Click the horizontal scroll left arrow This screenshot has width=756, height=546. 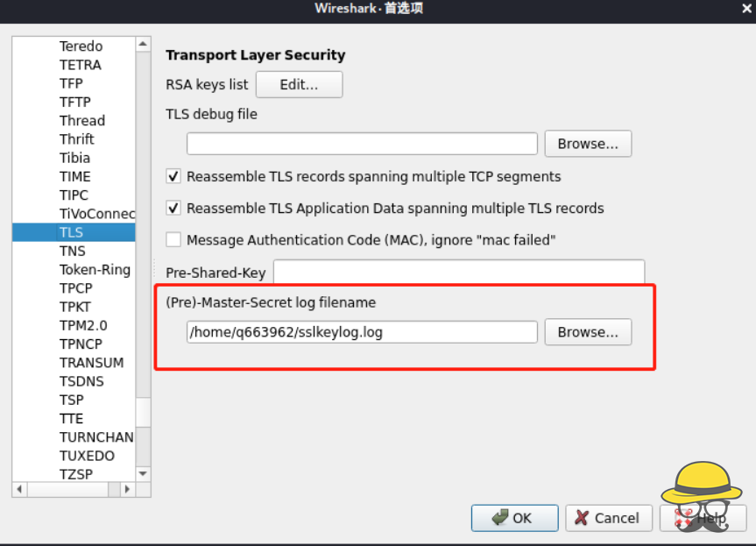[19, 489]
